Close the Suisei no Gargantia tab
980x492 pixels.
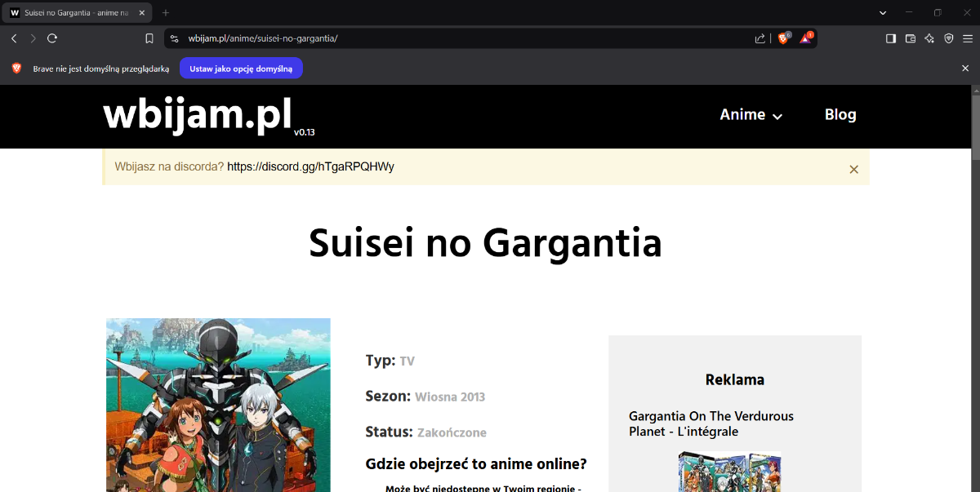point(142,13)
